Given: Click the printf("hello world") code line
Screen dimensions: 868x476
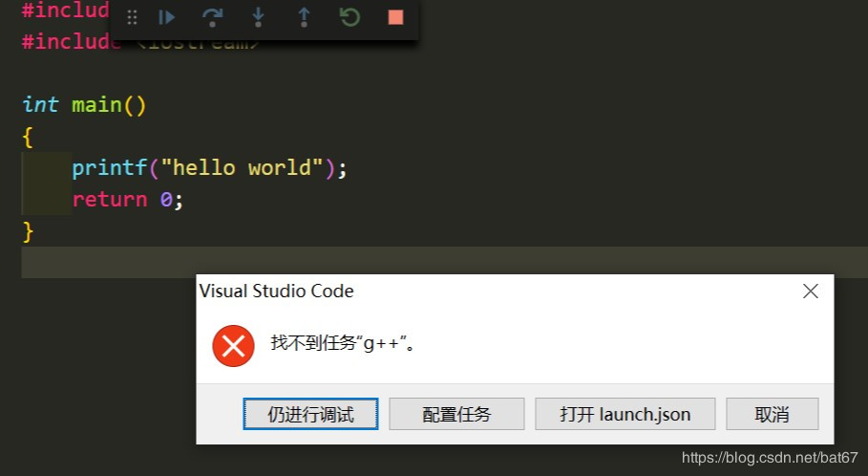Looking at the screenshot, I should click(x=209, y=167).
